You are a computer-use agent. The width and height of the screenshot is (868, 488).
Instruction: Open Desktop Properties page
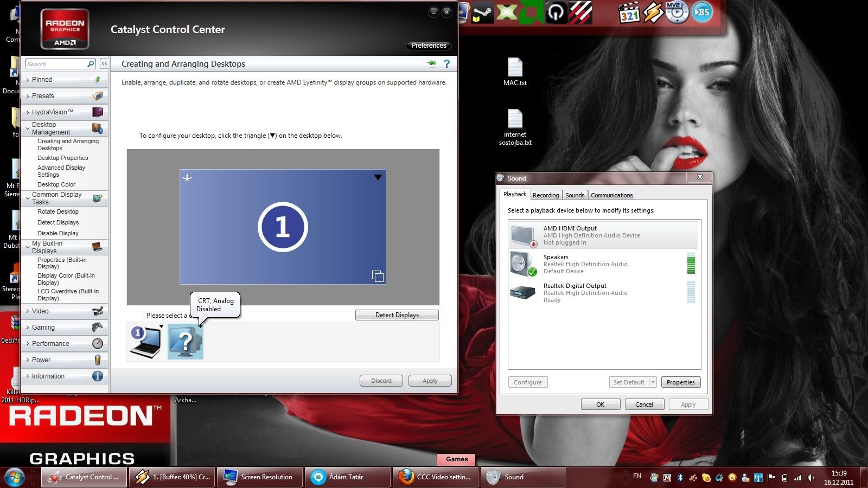pyautogui.click(x=62, y=158)
